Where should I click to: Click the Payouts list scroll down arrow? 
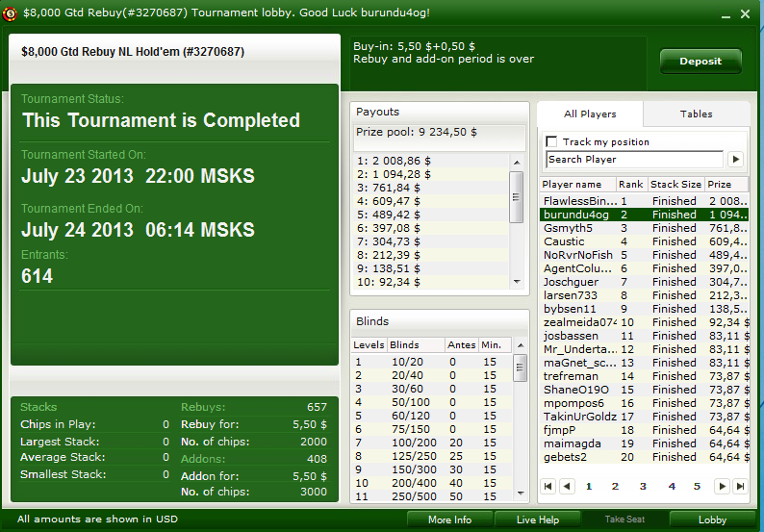(x=517, y=282)
